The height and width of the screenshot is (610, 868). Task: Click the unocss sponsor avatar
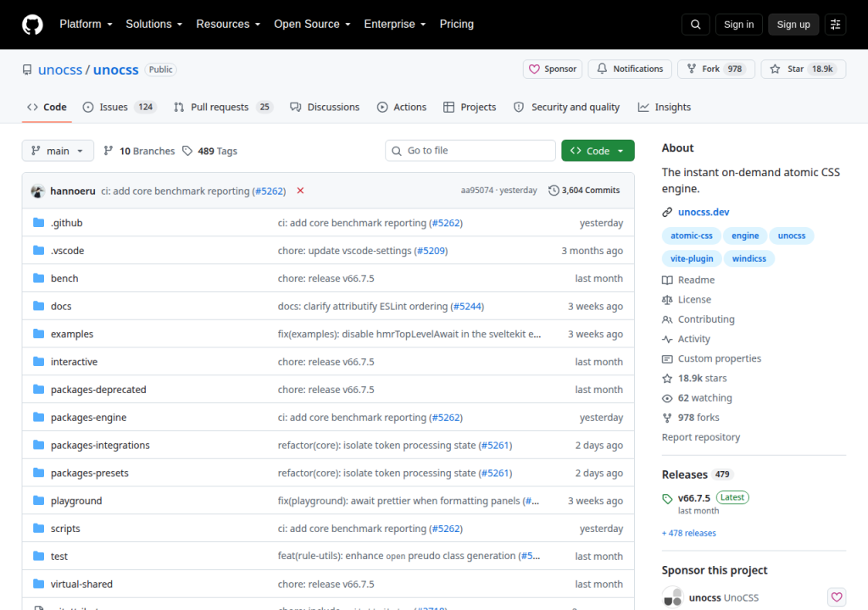click(672, 597)
